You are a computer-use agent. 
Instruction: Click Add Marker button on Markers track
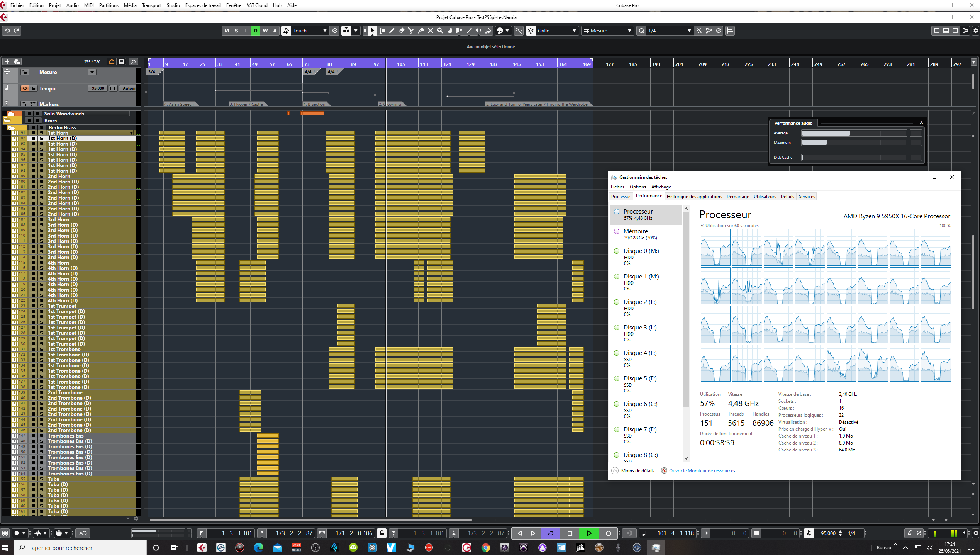pos(25,104)
